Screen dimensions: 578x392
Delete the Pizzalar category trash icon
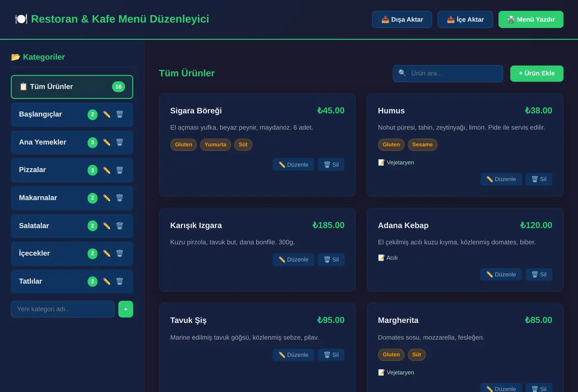coord(119,170)
